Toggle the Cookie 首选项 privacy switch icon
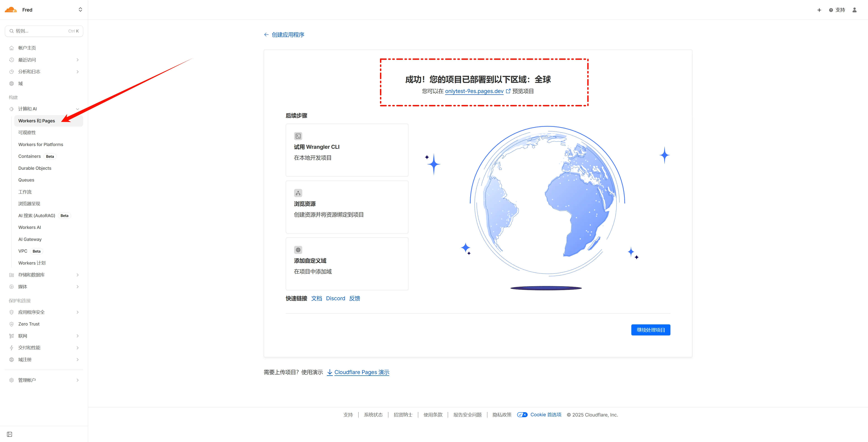The image size is (868, 442). pyautogui.click(x=522, y=415)
